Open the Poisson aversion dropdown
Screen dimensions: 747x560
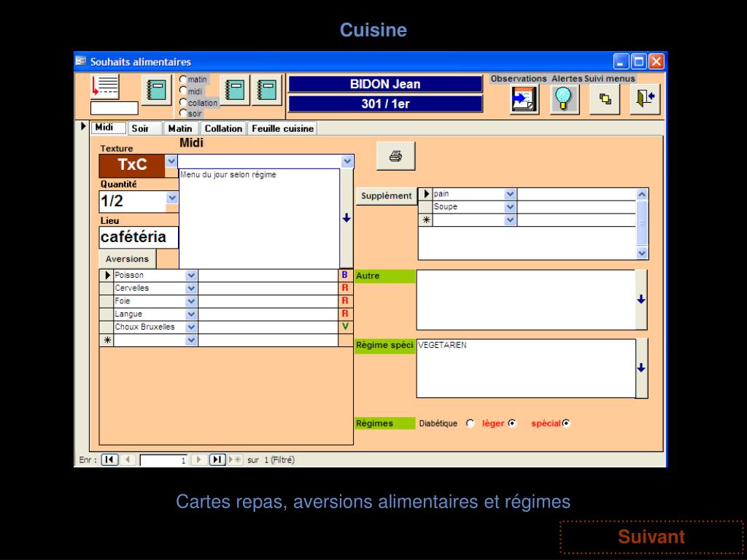tap(191, 275)
